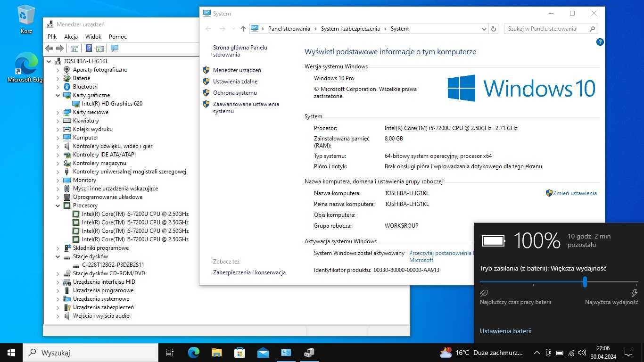Click the battery saver leaf icon under slider
The height and width of the screenshot is (362, 644).
[484, 293]
